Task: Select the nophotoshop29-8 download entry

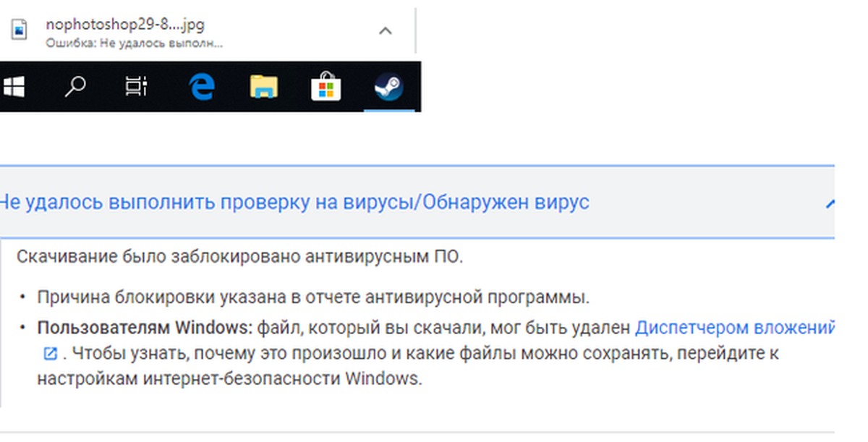Action: point(127,24)
